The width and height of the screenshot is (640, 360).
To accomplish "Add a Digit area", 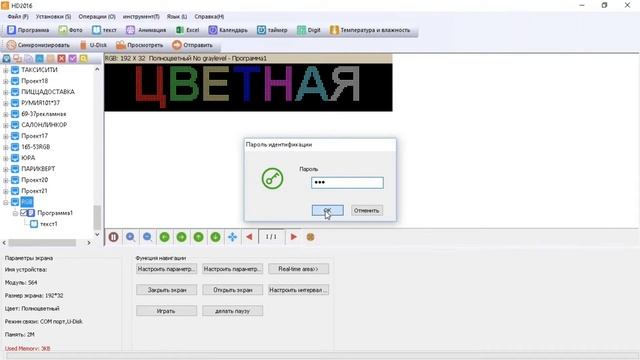I will (x=309, y=30).
